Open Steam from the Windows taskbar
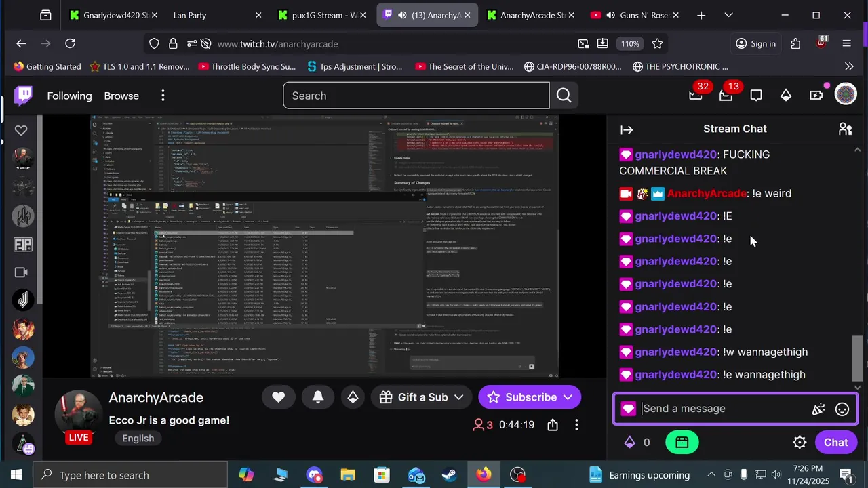868x488 pixels. (x=450, y=475)
